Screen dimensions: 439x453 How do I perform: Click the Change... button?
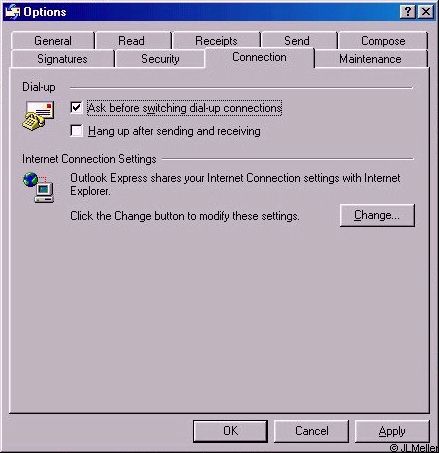click(377, 215)
